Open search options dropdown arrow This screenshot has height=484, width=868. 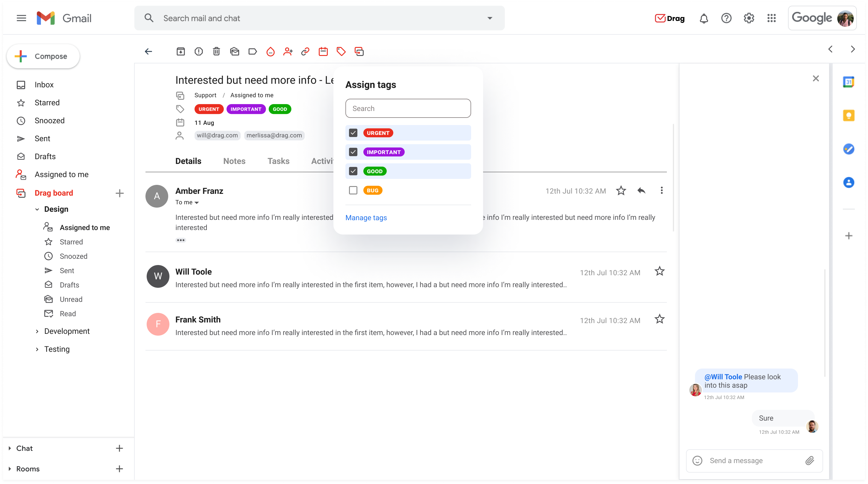(490, 18)
